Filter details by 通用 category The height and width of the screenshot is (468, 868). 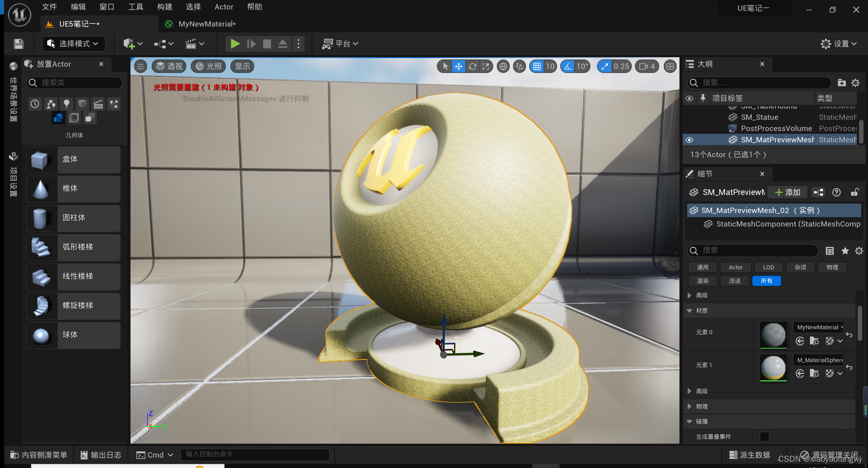[x=702, y=267]
